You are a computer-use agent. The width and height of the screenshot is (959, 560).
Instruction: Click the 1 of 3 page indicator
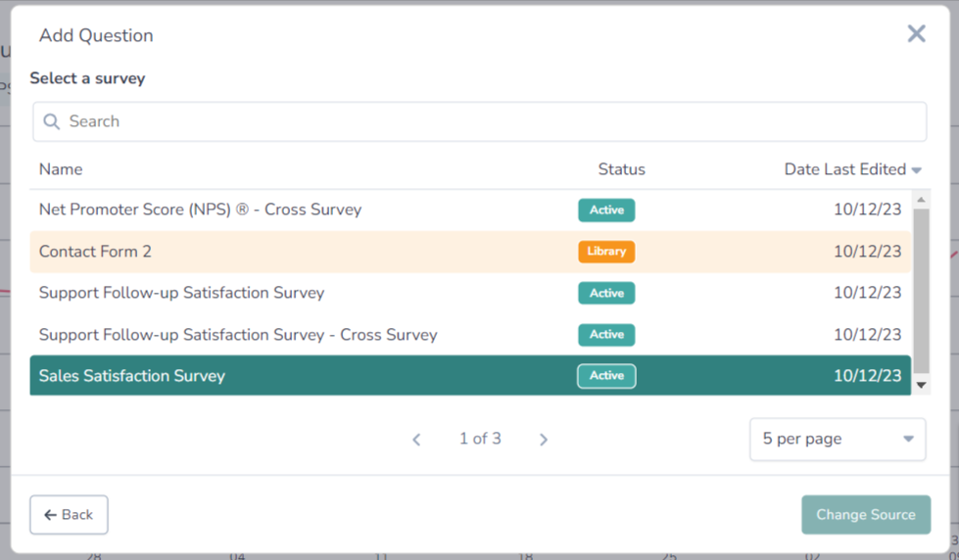(480, 439)
